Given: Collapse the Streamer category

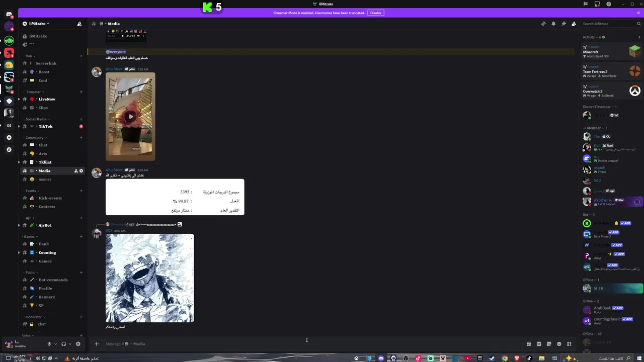Looking at the screenshot, I should tap(34, 92).
